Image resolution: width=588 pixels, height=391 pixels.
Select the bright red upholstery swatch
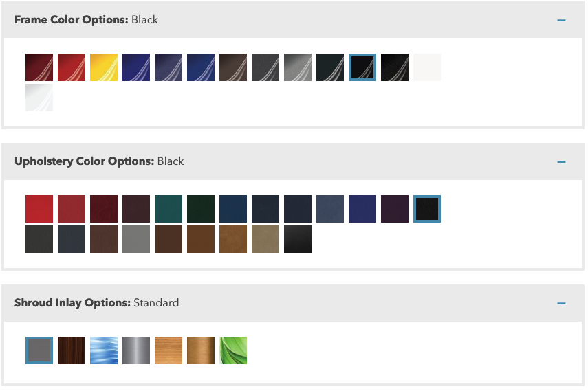[x=39, y=209]
